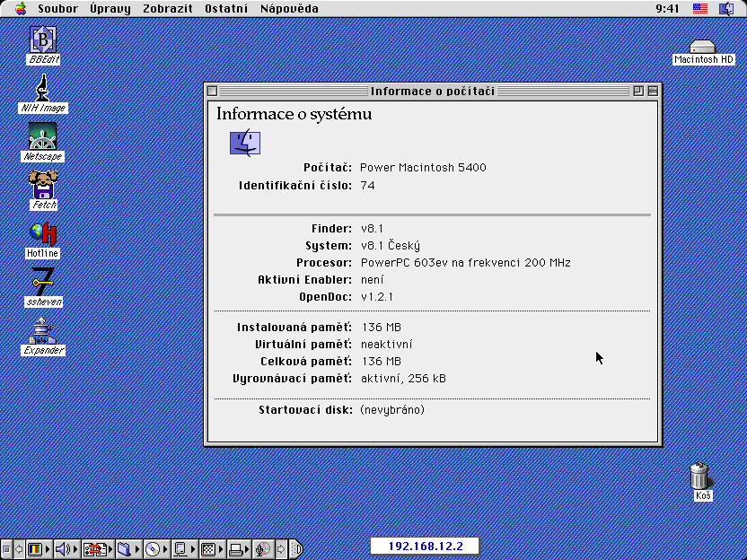Open monitor color depth control strip module
The height and width of the screenshot is (560, 747).
(35, 549)
